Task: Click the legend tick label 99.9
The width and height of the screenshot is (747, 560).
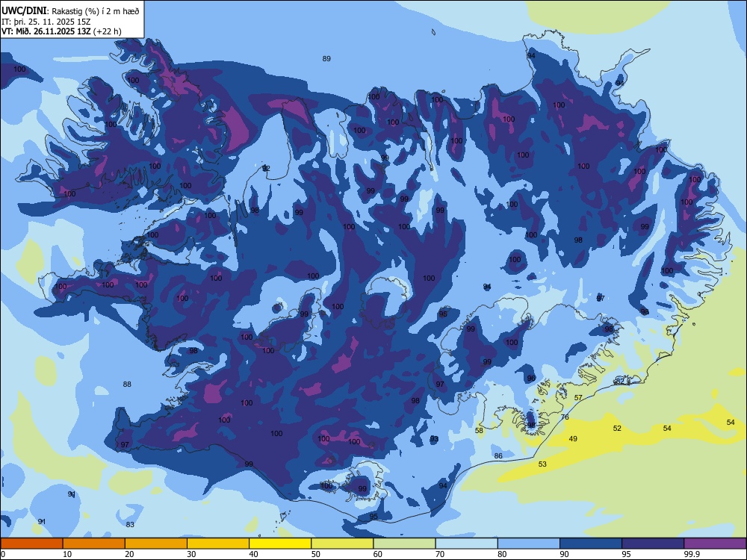Action: 691,554
